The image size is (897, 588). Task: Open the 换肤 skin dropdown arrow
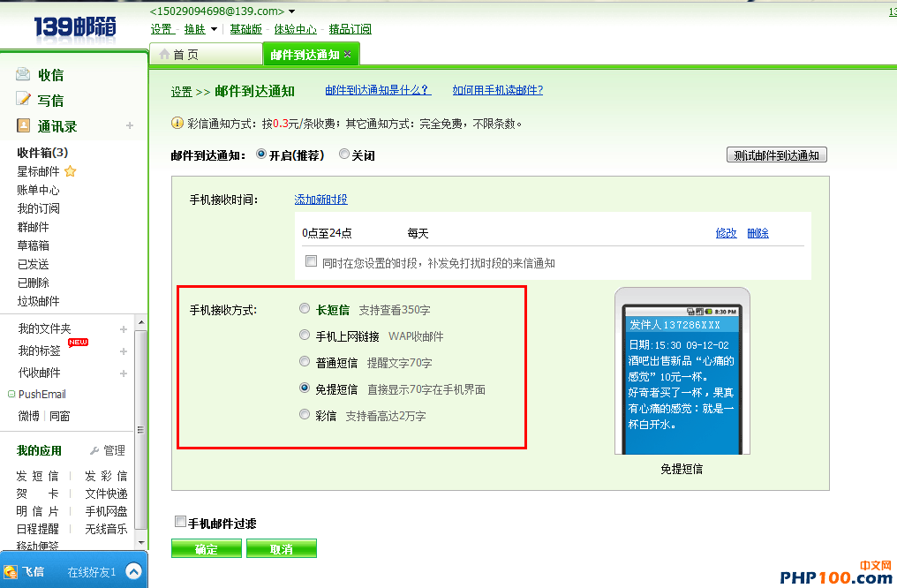[x=214, y=29]
